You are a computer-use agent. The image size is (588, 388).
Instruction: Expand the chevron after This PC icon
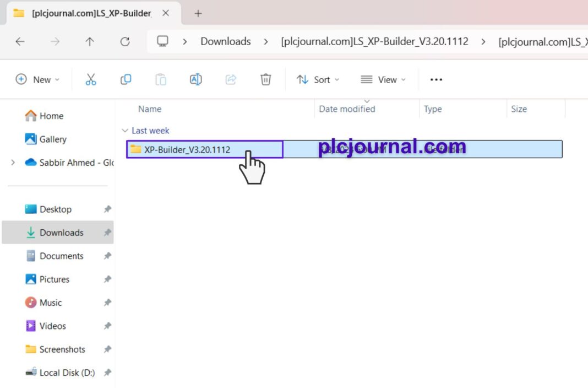(184, 42)
